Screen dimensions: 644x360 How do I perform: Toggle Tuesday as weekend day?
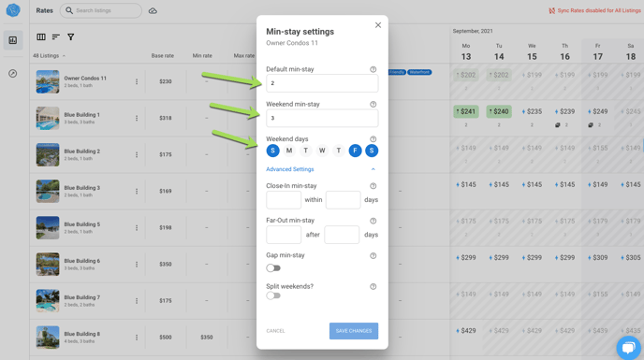(x=305, y=151)
